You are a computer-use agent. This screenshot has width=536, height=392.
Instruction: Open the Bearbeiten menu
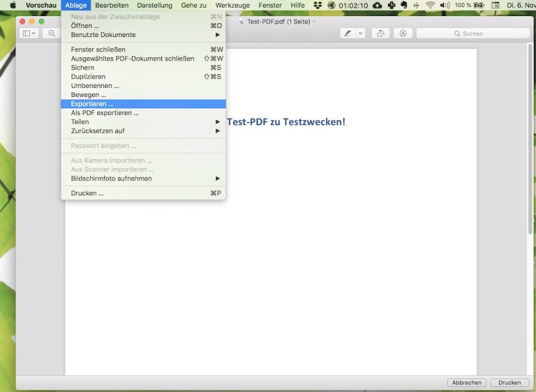tap(112, 5)
